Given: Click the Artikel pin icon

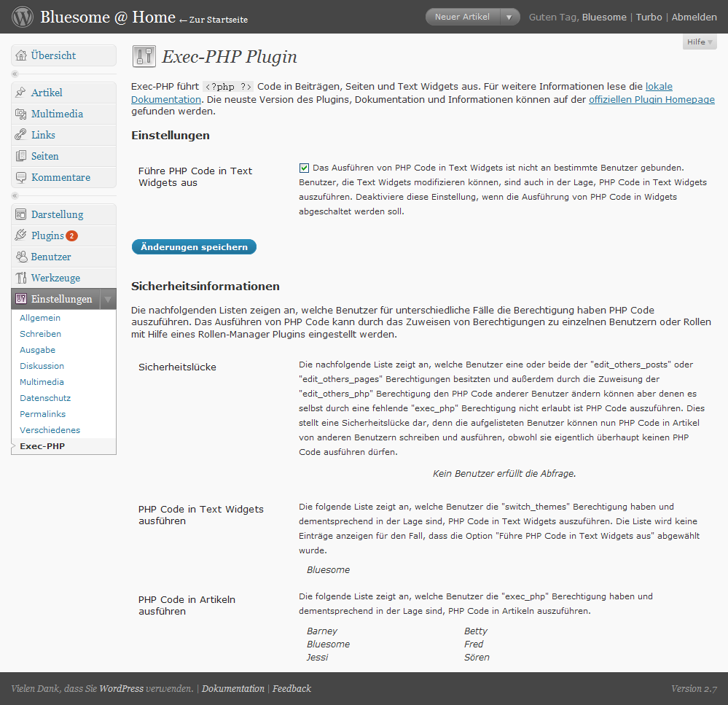Looking at the screenshot, I should [21, 93].
